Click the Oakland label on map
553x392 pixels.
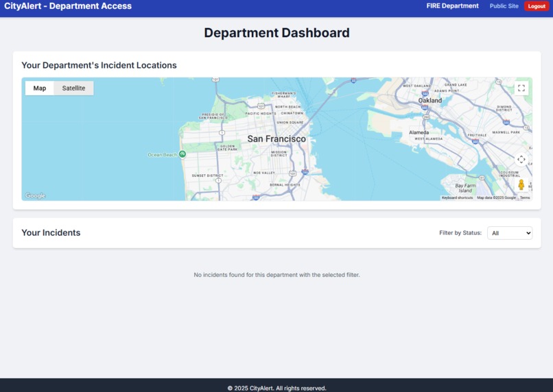430,100
